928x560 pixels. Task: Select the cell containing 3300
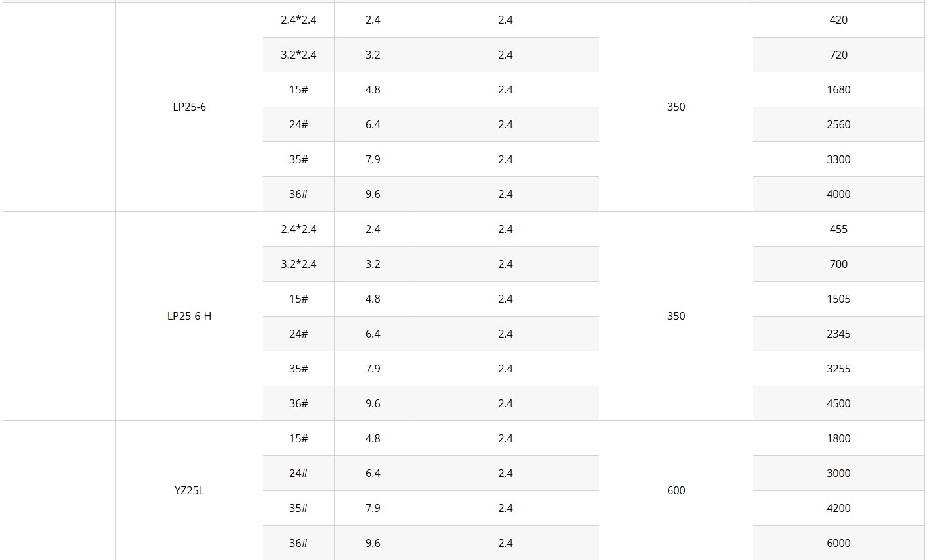pos(838,159)
